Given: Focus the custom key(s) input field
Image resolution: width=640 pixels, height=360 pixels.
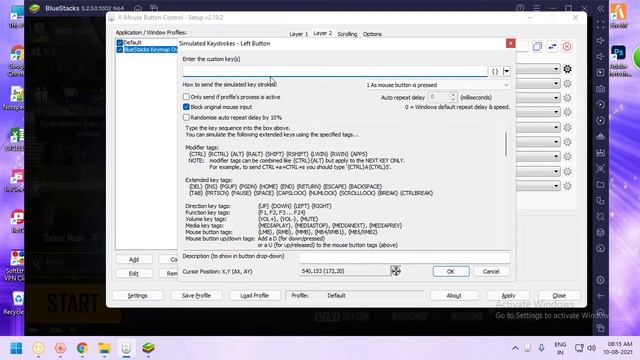Looking at the screenshot, I should [x=335, y=71].
